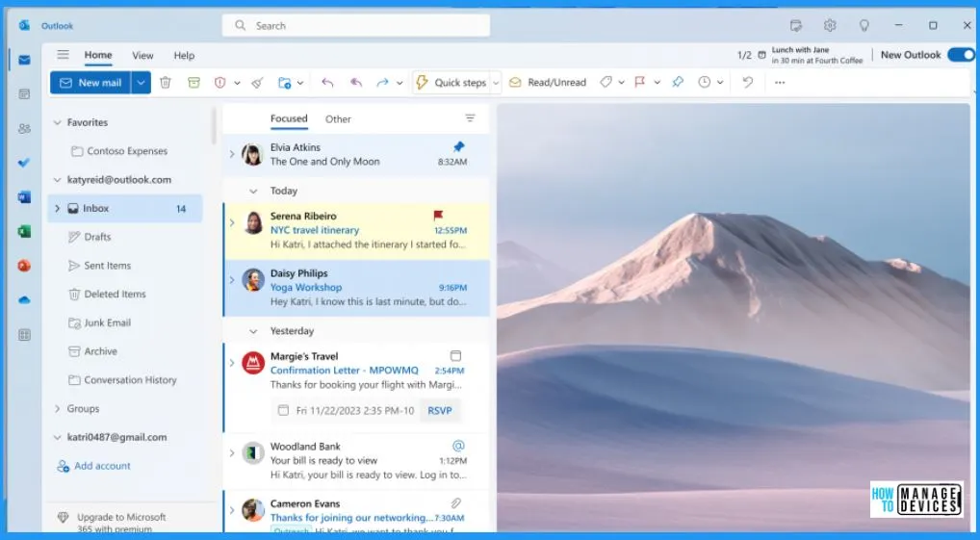
Task: Open the Categorize dropdown arrow
Action: tap(621, 83)
